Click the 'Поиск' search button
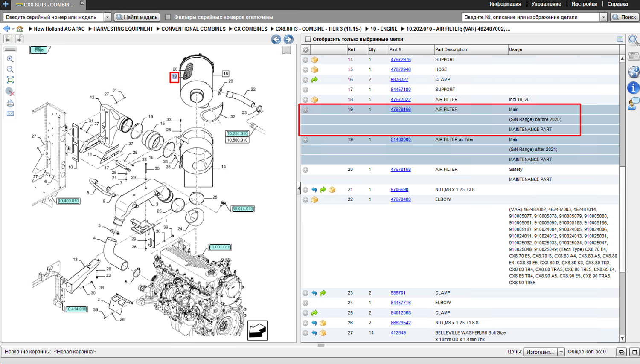The height and width of the screenshot is (364, 640). pos(625,17)
